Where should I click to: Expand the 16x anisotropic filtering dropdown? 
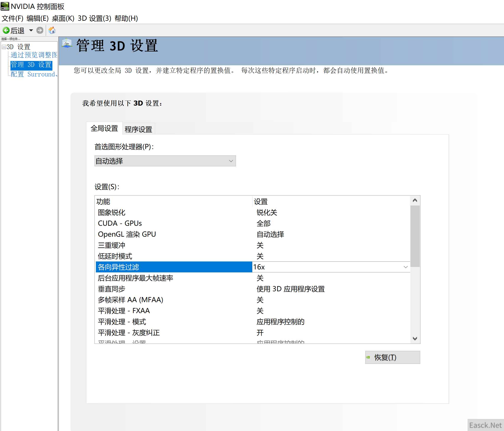(405, 267)
